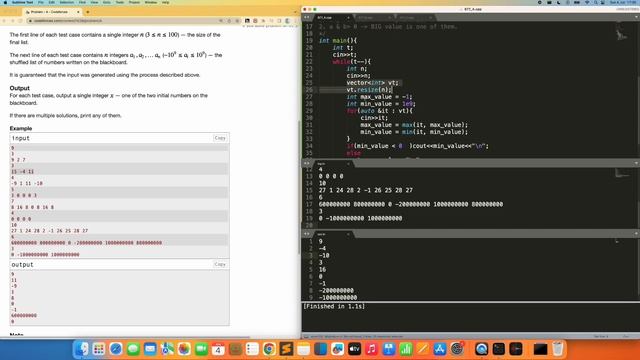Screen dimensions: 640x360
Task: Click tab navigation arrows in the output pane
Action: point(306,233)
